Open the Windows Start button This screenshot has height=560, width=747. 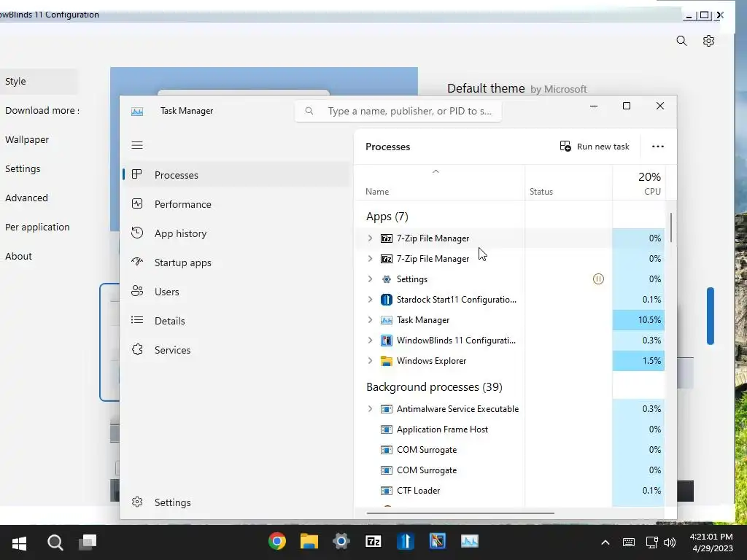[x=20, y=542]
